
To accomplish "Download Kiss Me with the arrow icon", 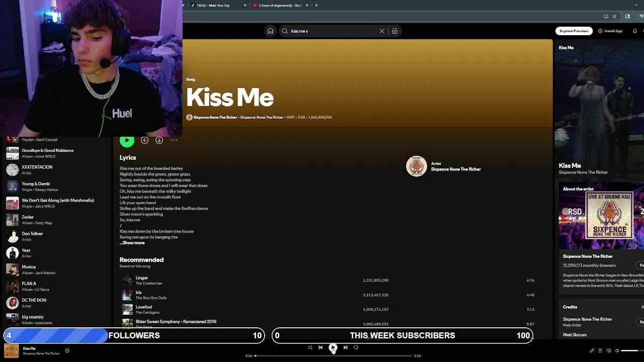I will pos(159,140).
